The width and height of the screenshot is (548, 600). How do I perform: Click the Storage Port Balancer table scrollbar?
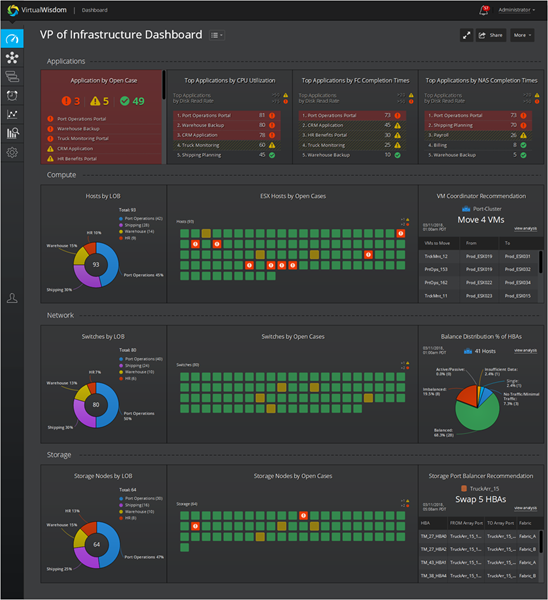[x=541, y=542]
